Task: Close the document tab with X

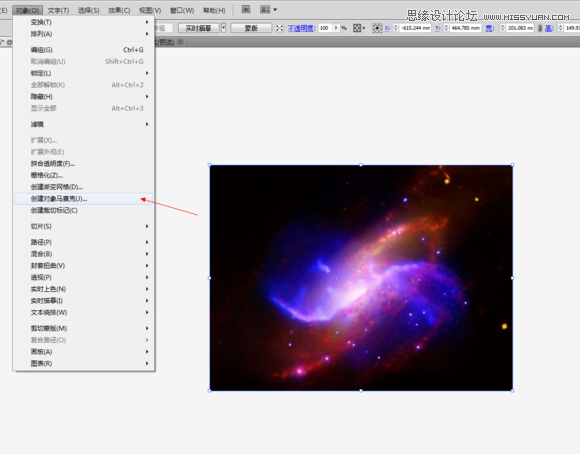Action: [x=180, y=42]
